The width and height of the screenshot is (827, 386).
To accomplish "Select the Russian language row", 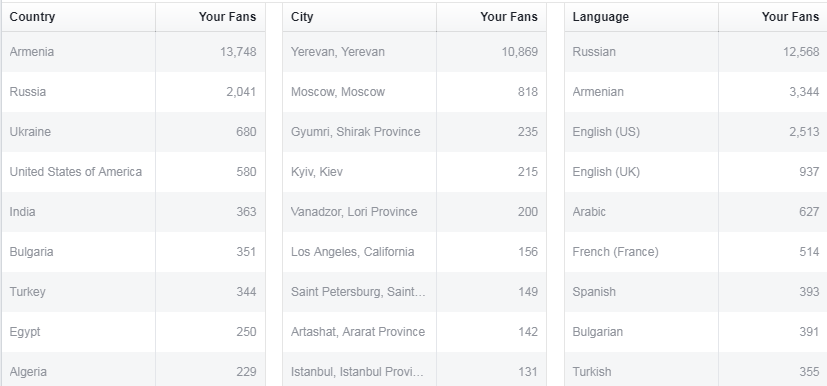I will pyautogui.click(x=696, y=52).
